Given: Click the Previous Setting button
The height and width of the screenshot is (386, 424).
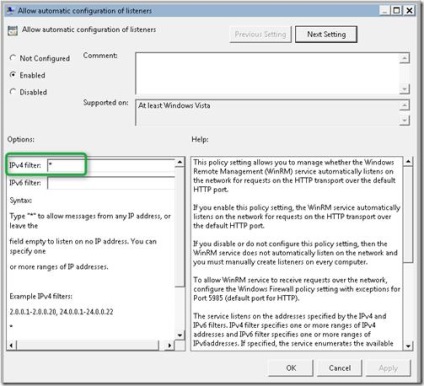Looking at the screenshot, I should tap(260, 34).
